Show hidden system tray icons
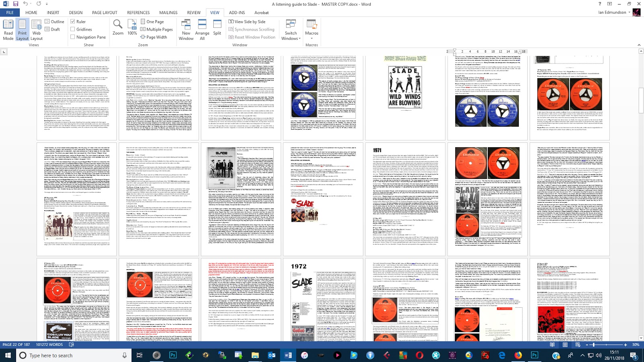This screenshot has height=362, width=644. coord(582,355)
